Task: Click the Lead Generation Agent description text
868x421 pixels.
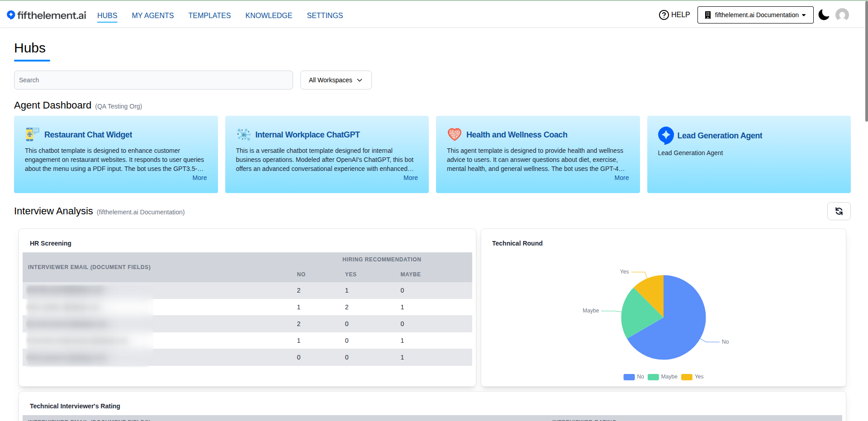Action: 690,153
